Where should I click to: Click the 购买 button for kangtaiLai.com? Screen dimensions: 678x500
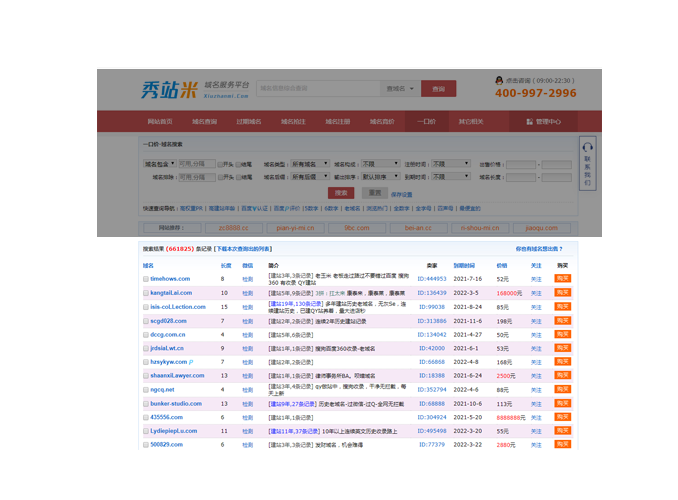tap(563, 293)
